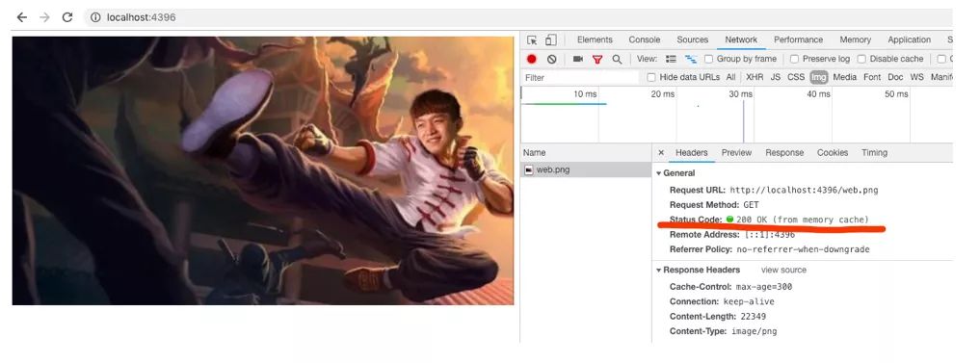980x363 pixels.
Task: Filter requests by CSS
Action: (x=796, y=77)
